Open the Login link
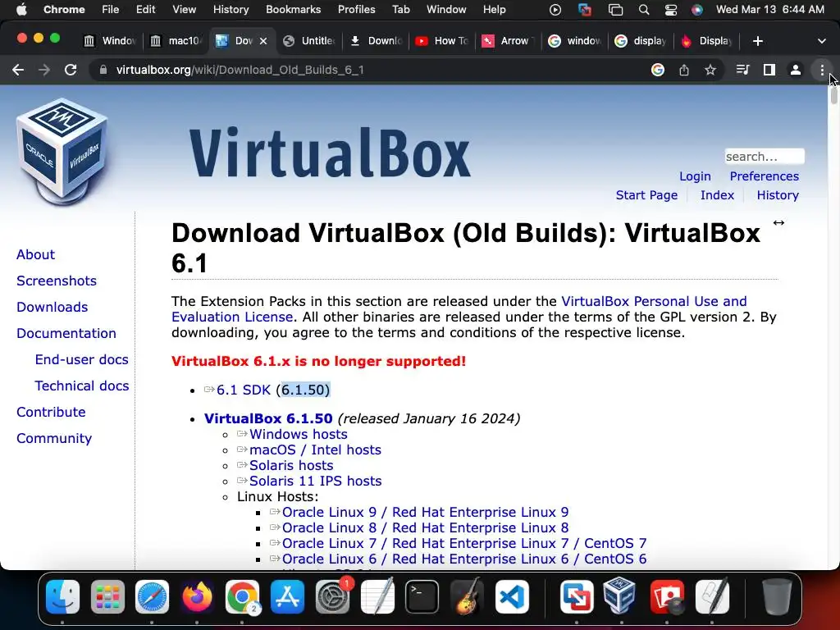 695,176
